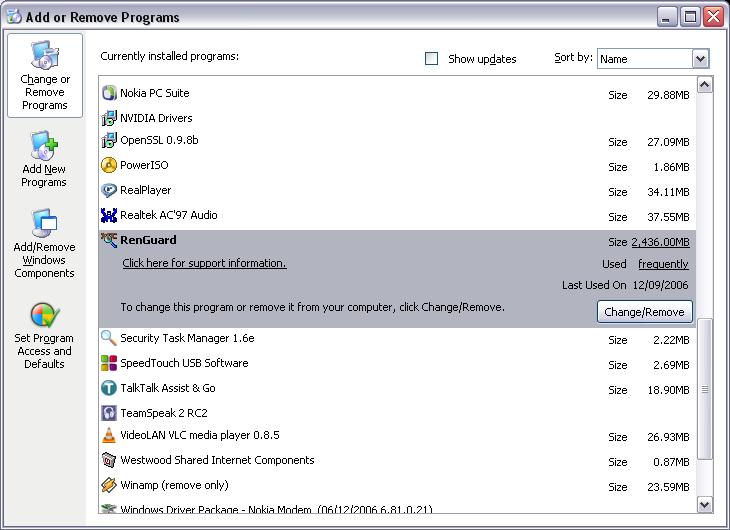Click the VideoLAN VLC cone icon
The image size is (730, 530).
(x=110, y=436)
